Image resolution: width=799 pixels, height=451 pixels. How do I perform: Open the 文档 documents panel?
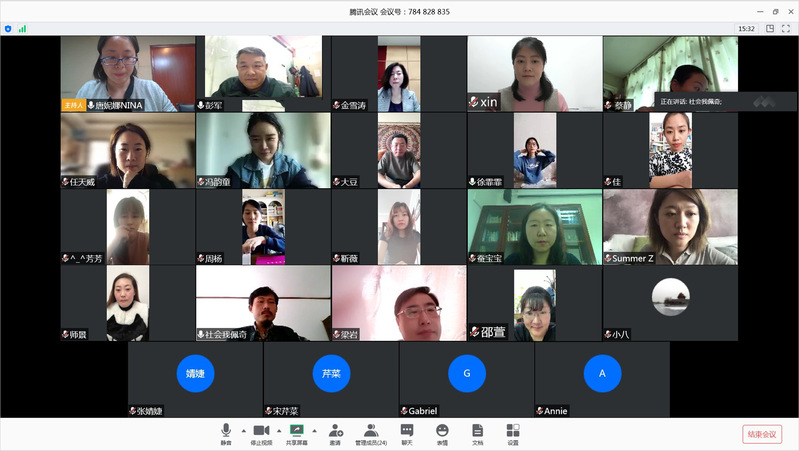[x=477, y=433]
